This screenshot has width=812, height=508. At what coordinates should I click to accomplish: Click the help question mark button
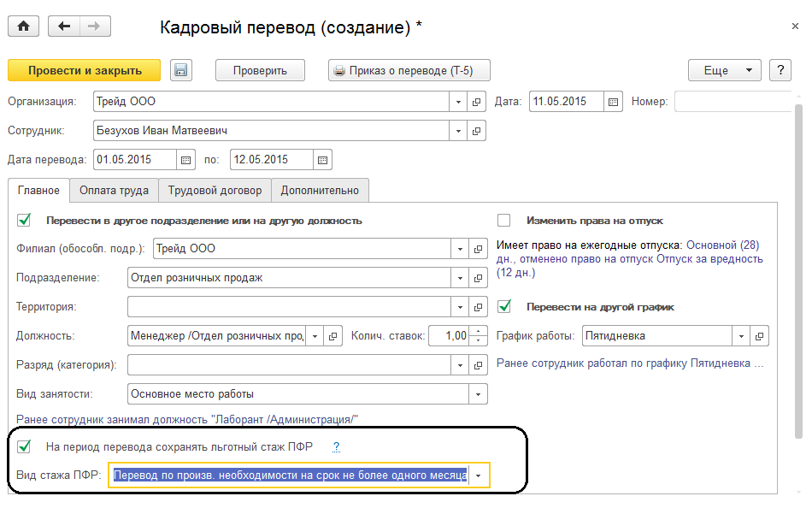click(780, 71)
